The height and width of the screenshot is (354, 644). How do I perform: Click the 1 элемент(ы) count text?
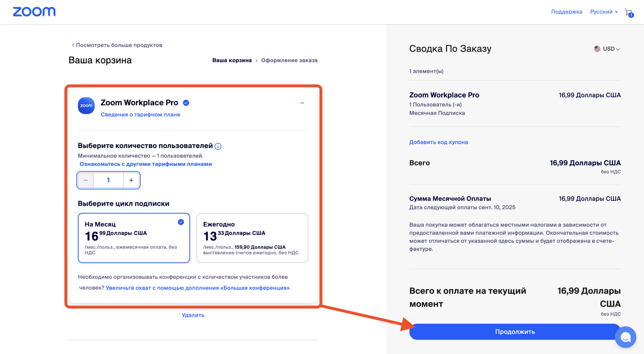426,71
